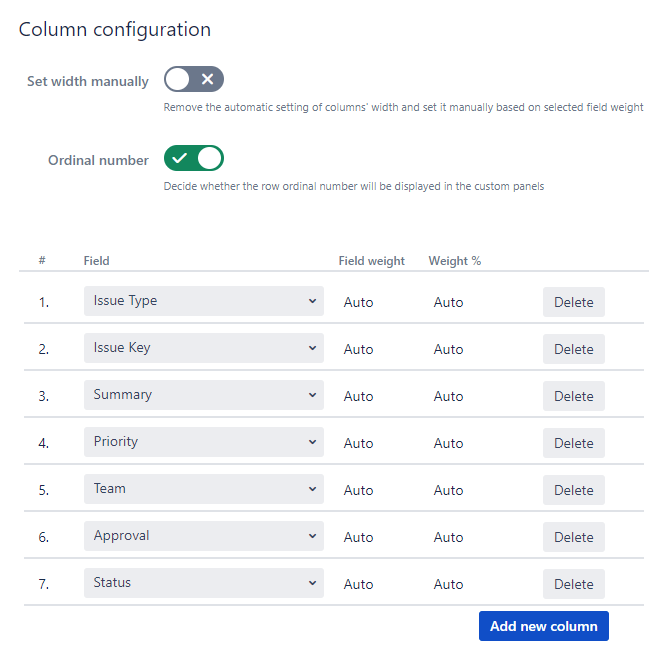Image resolution: width=671 pixels, height=654 pixels.
Task: Delete the Approval column row
Action: (x=574, y=537)
